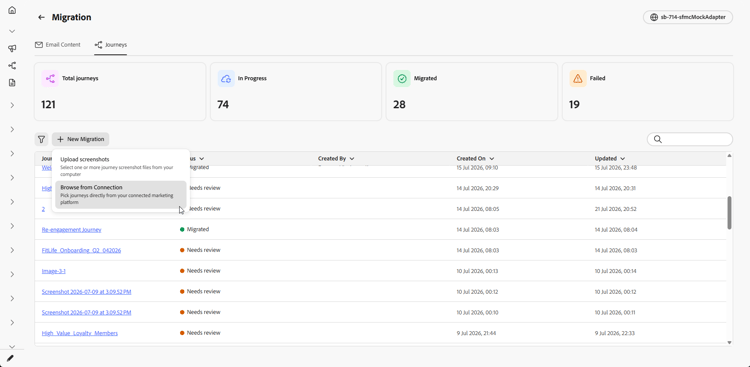Go back using the arrow beside Migration

(x=41, y=17)
